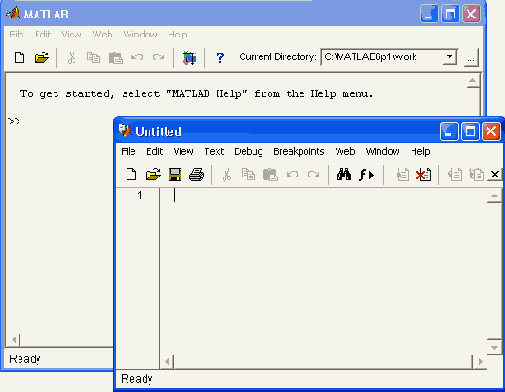The width and height of the screenshot is (505, 392).
Task: Minimize the Untitled editor window
Action: tap(449, 131)
